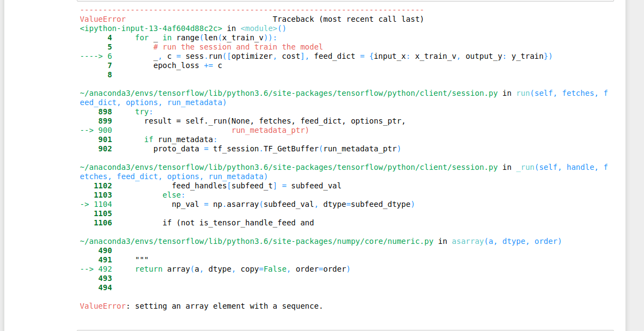644x331 pixels.
Task: Click final 'ValueError: setting an array element with a sequence.'
Action: tap(201, 307)
